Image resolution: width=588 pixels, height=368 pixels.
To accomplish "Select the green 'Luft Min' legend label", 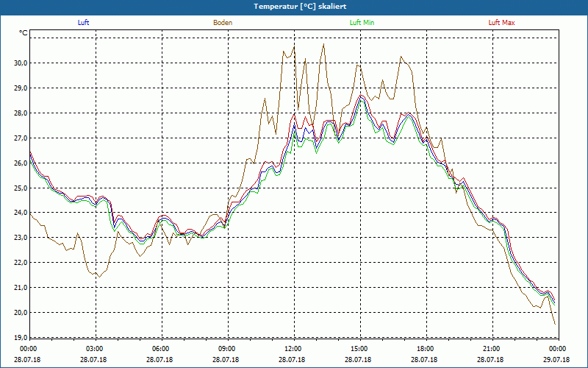I will click(x=362, y=23).
